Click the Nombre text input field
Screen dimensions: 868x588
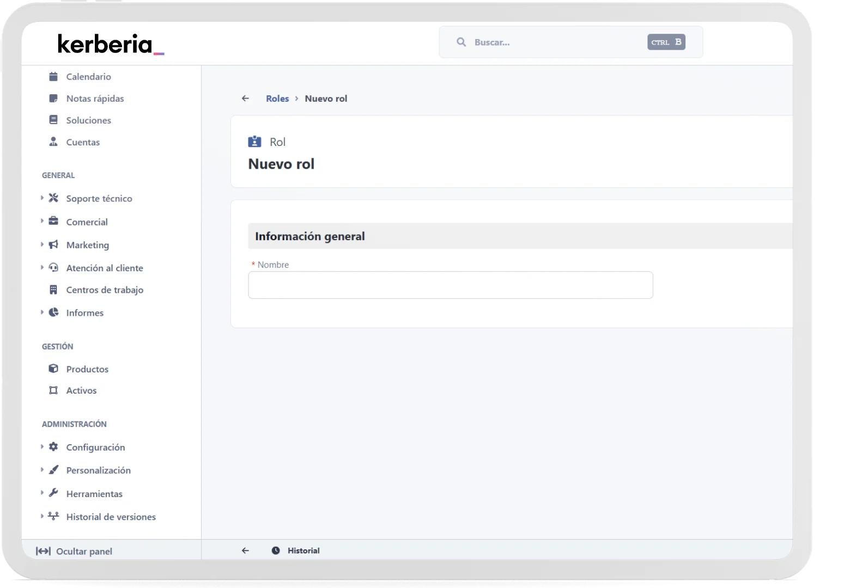tap(450, 285)
